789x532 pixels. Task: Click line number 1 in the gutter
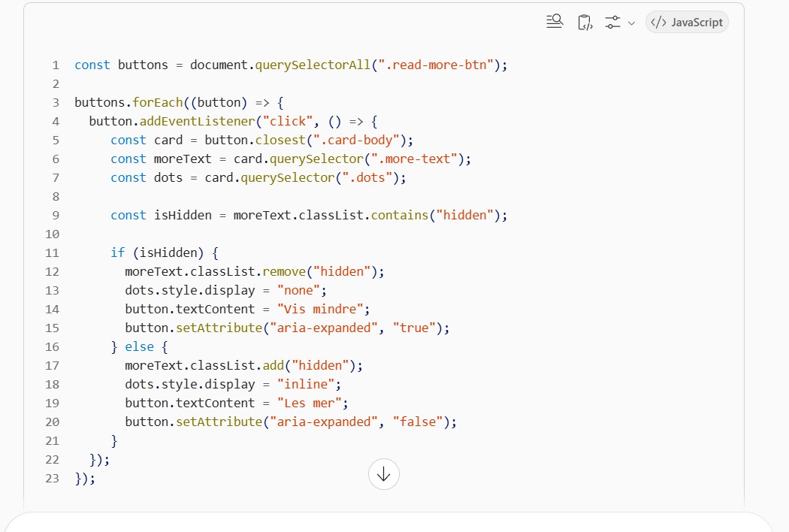click(56, 65)
